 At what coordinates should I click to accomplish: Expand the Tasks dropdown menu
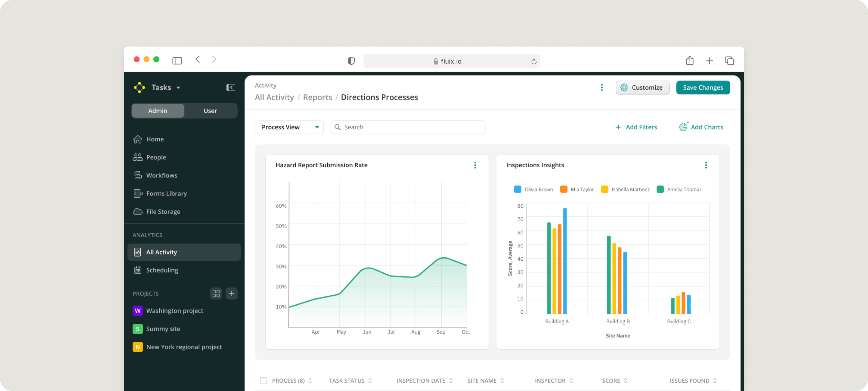coord(166,88)
